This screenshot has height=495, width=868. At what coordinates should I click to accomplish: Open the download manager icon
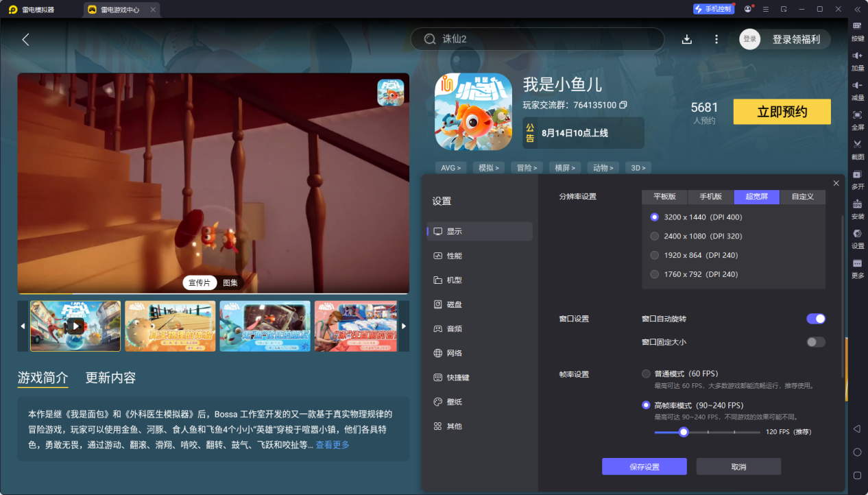(687, 39)
